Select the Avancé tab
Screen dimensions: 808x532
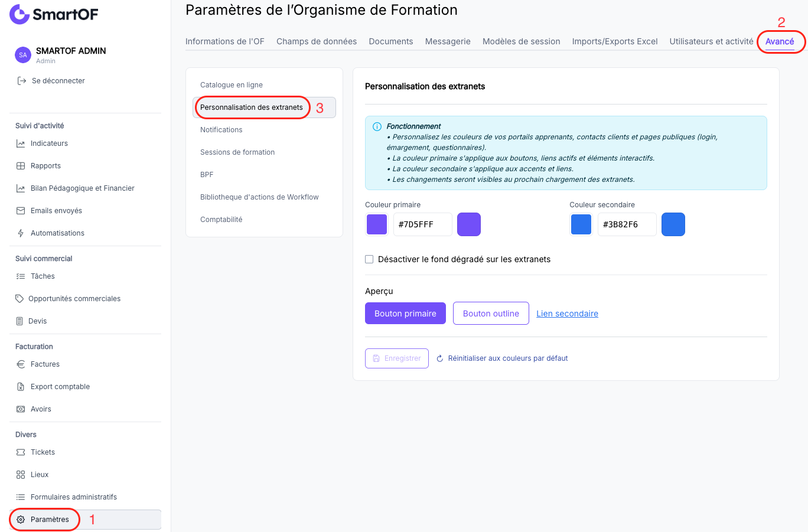780,41
